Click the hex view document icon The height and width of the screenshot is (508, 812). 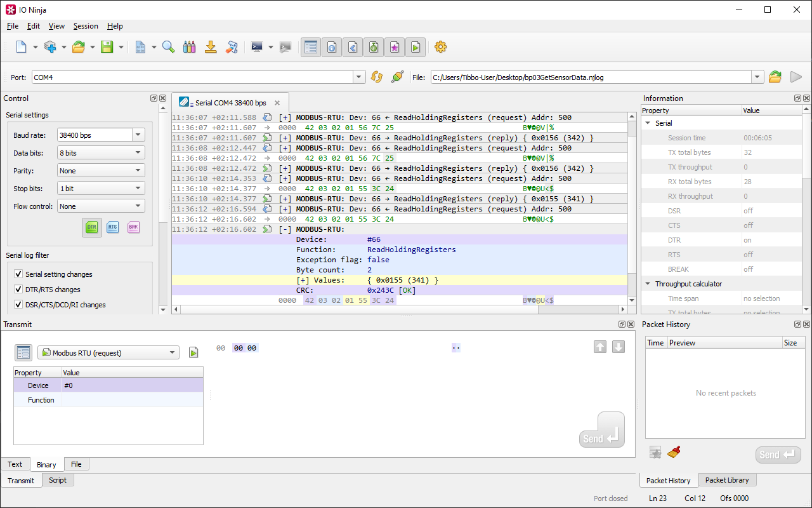click(x=140, y=47)
